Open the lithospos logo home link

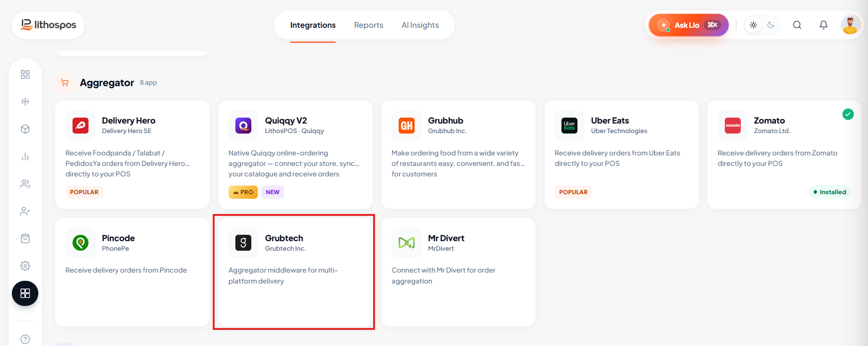[x=48, y=25]
